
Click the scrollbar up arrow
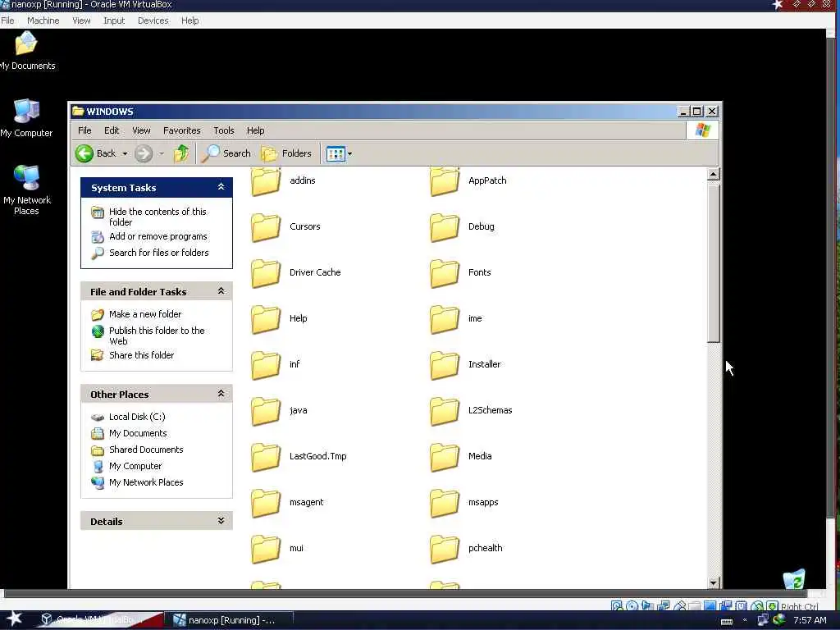pyautogui.click(x=713, y=174)
